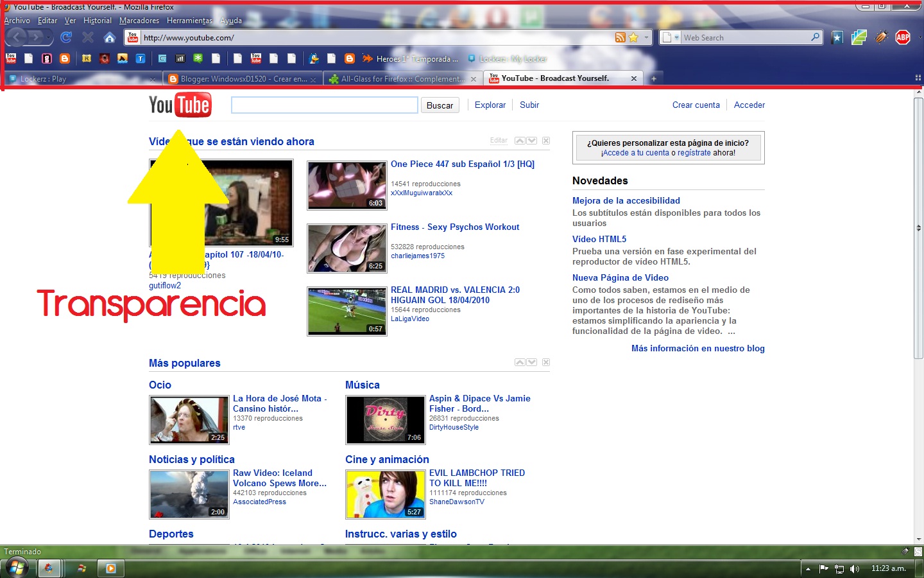This screenshot has width=924, height=578.
Task: Open the Subir upload link
Action: (529, 105)
